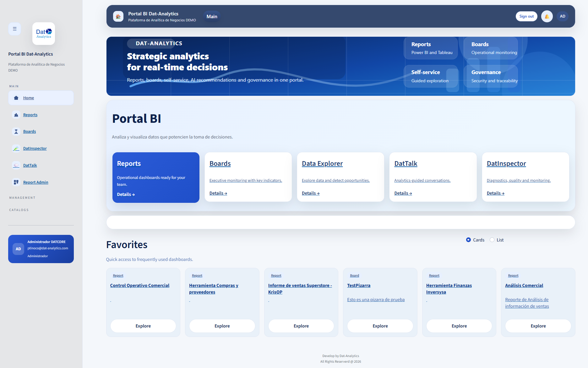Open the Reports sidebar menu item
Image resolution: width=588 pixels, height=368 pixels.
[41, 115]
